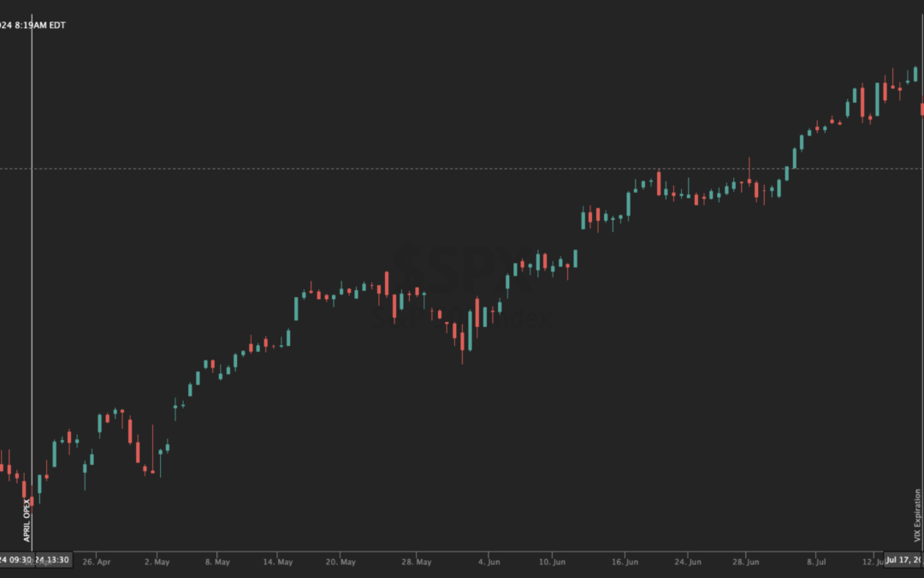Click the highlighted Jul 17 date box
The image size is (924, 578).
(x=905, y=560)
